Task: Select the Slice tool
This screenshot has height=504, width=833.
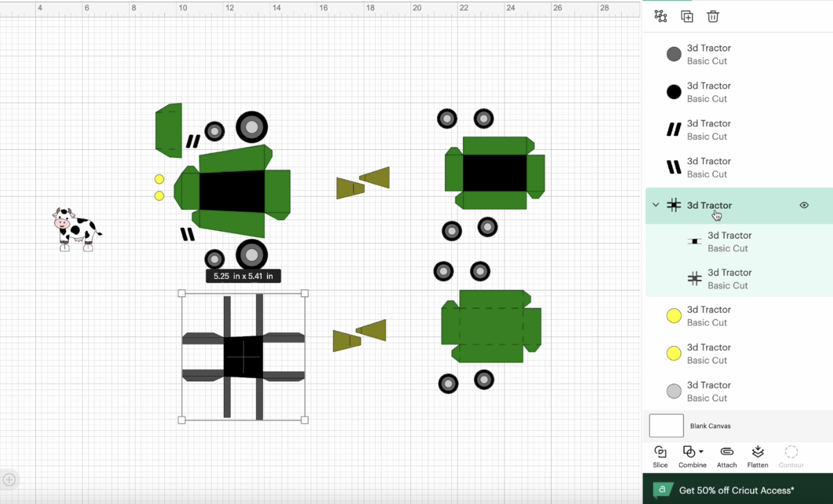Action: (x=660, y=456)
